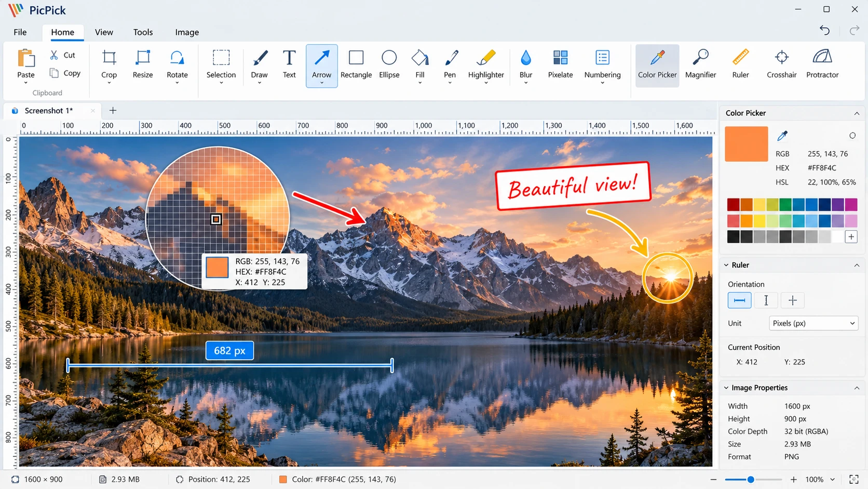Set ruler orientation to vertical
Screen dimensions: 868x489
(766, 300)
